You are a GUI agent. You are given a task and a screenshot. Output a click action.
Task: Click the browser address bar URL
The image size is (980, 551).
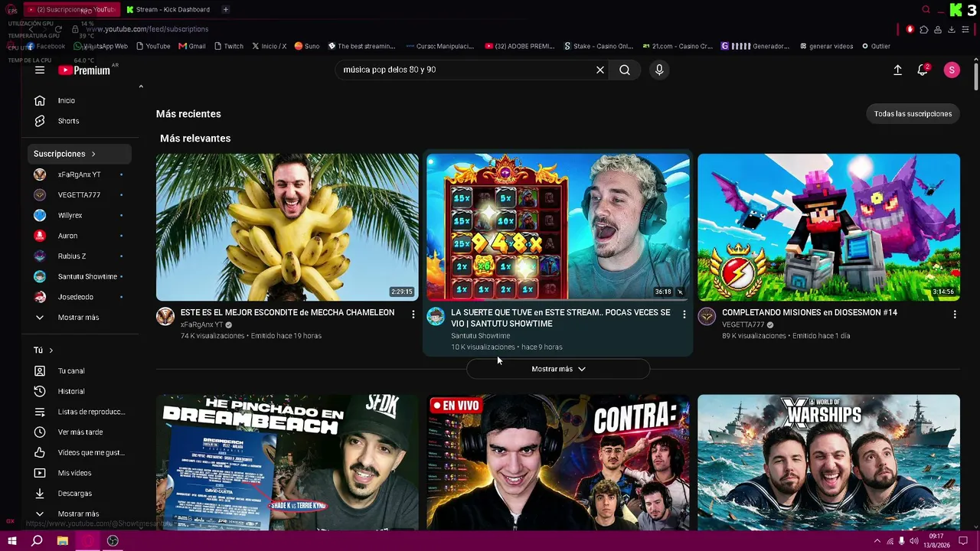coord(145,29)
